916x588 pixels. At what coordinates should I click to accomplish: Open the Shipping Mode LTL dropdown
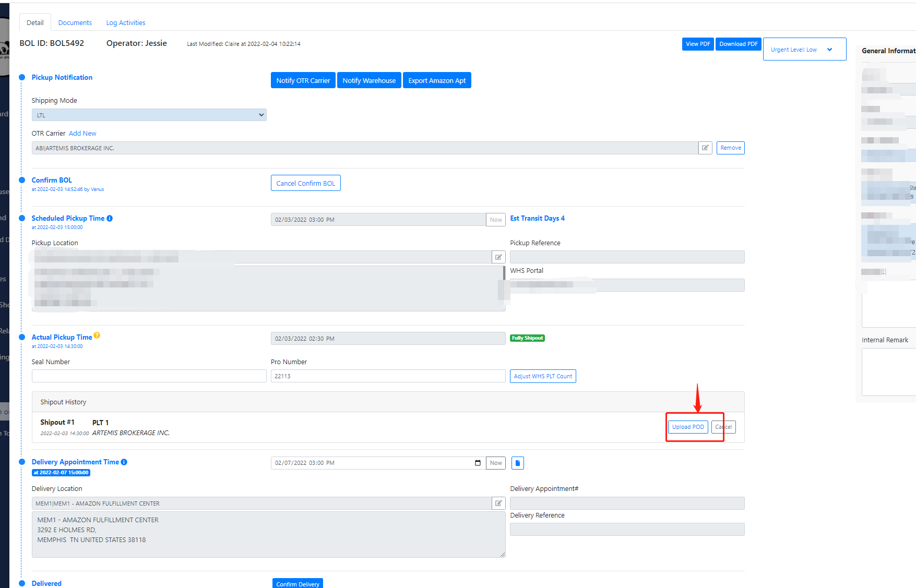pos(149,115)
